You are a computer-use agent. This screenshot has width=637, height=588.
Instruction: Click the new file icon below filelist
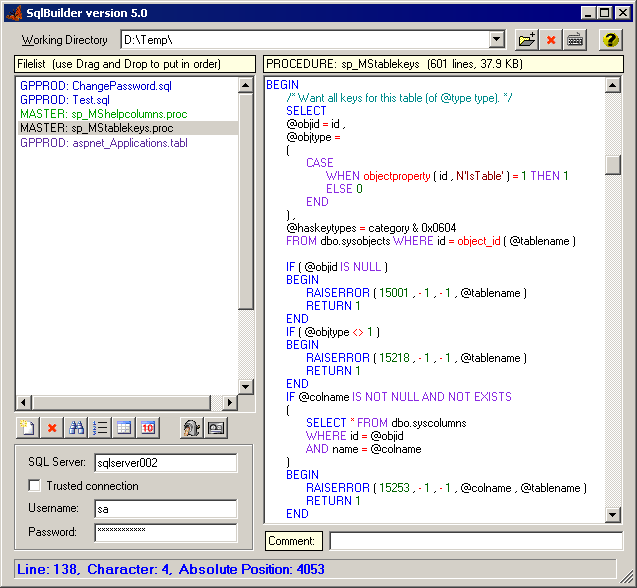[28, 428]
